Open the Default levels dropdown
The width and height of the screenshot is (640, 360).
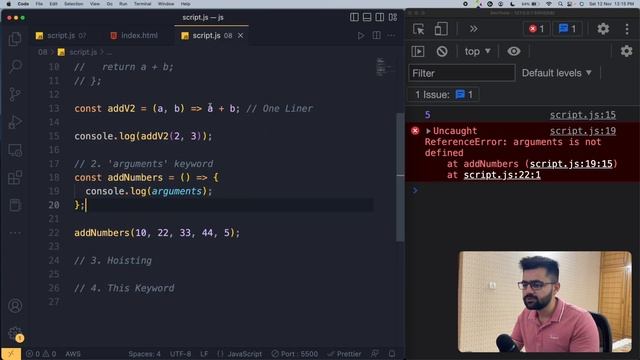coord(557,73)
